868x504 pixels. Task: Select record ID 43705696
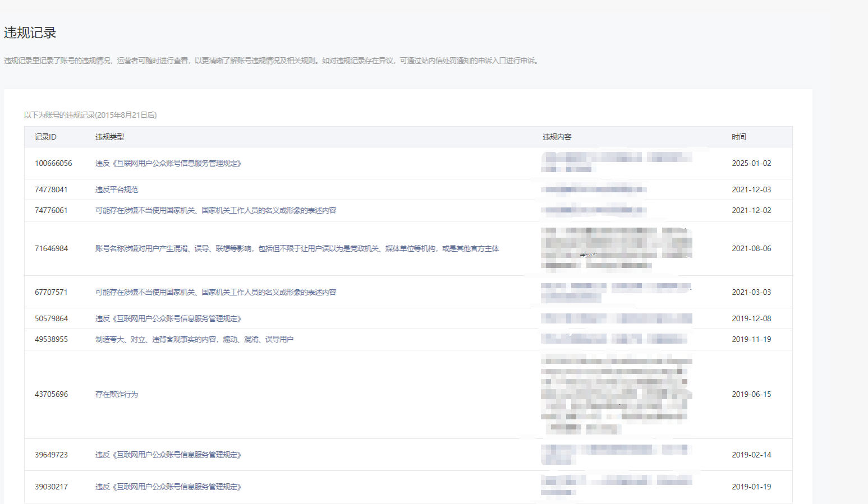click(x=51, y=394)
